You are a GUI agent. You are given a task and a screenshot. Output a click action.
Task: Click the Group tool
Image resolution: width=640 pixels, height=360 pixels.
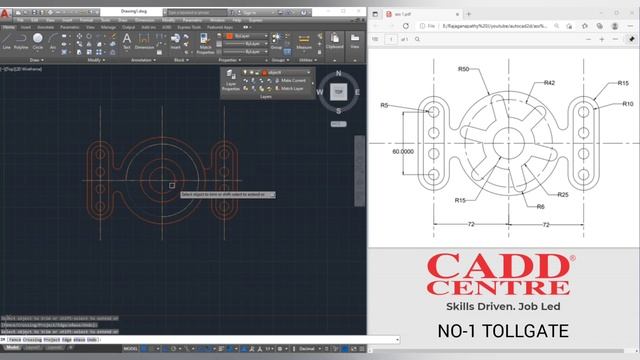[276, 41]
